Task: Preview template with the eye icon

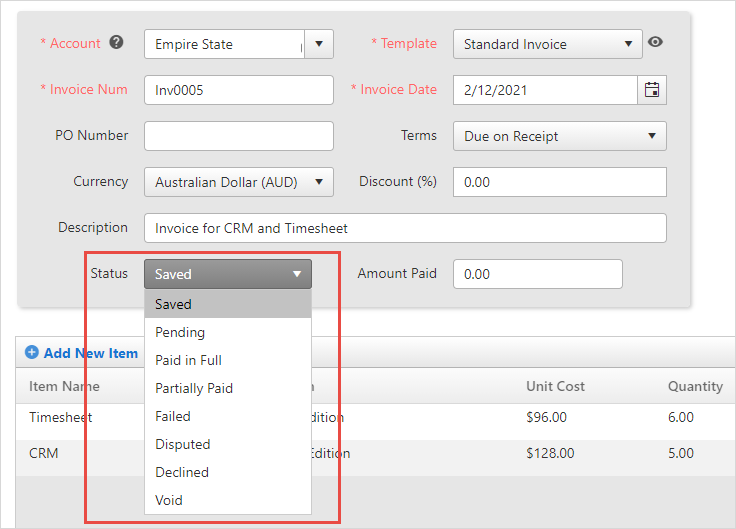Action: point(655,42)
